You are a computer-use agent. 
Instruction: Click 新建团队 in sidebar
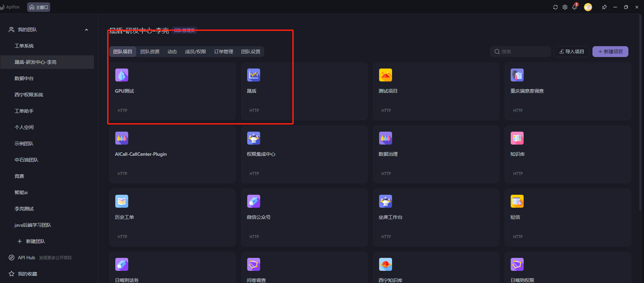click(x=31, y=241)
